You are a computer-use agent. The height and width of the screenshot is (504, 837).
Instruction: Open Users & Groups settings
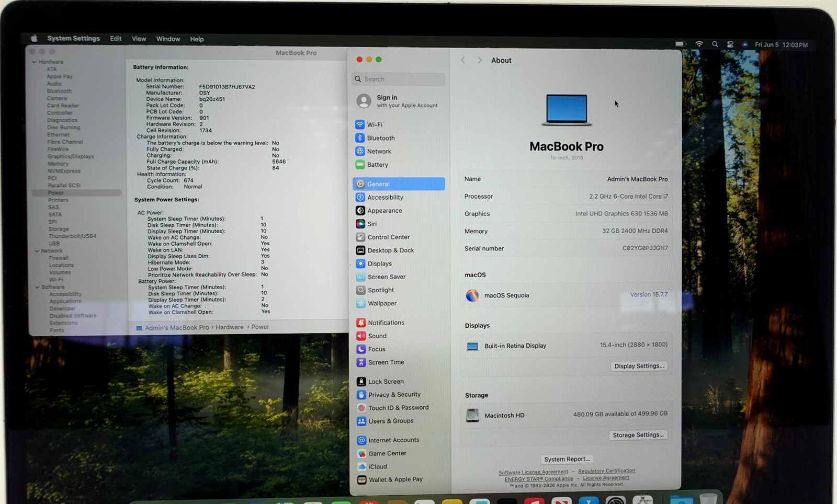399,421
